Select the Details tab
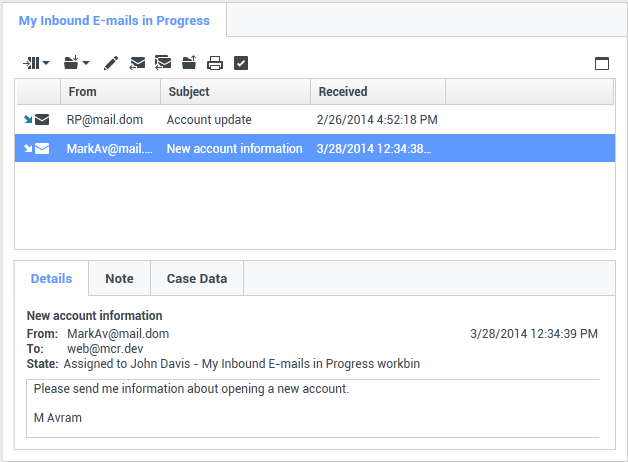Screen dimensions: 628x462 click(x=51, y=279)
